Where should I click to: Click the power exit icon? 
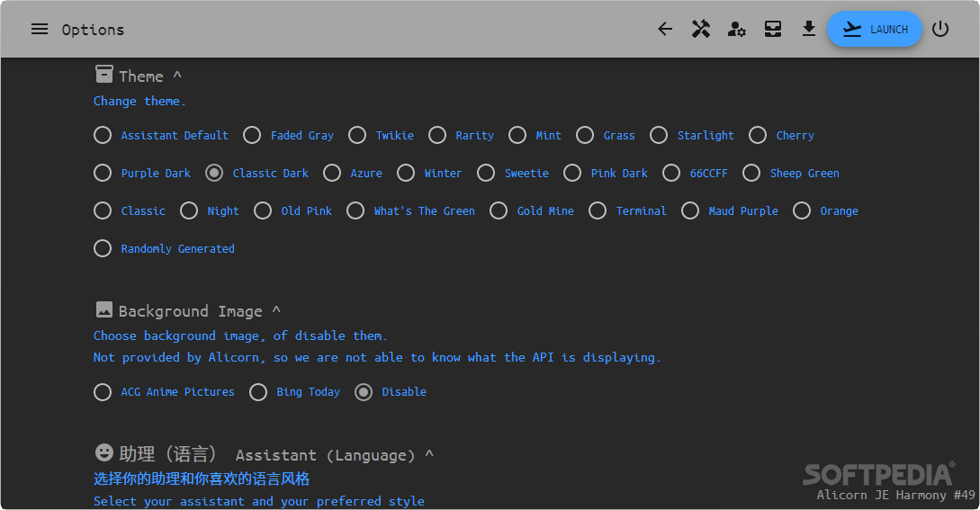pos(940,30)
